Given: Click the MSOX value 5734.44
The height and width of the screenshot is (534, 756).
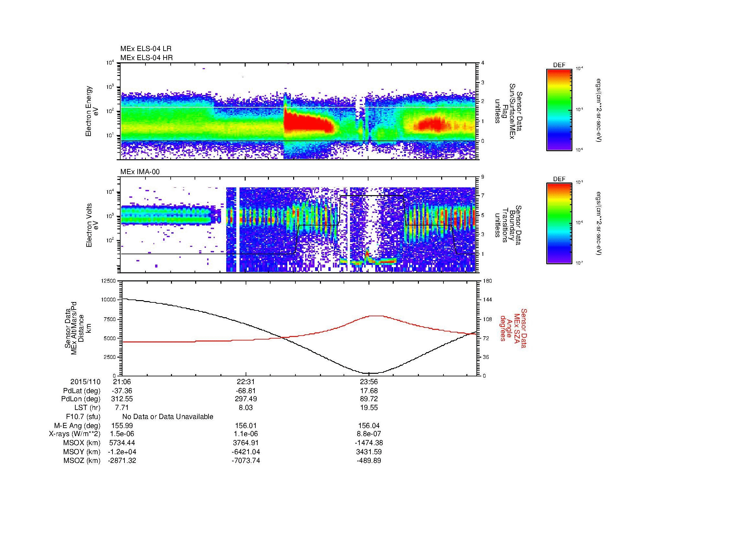Looking at the screenshot, I should tap(122, 443).
